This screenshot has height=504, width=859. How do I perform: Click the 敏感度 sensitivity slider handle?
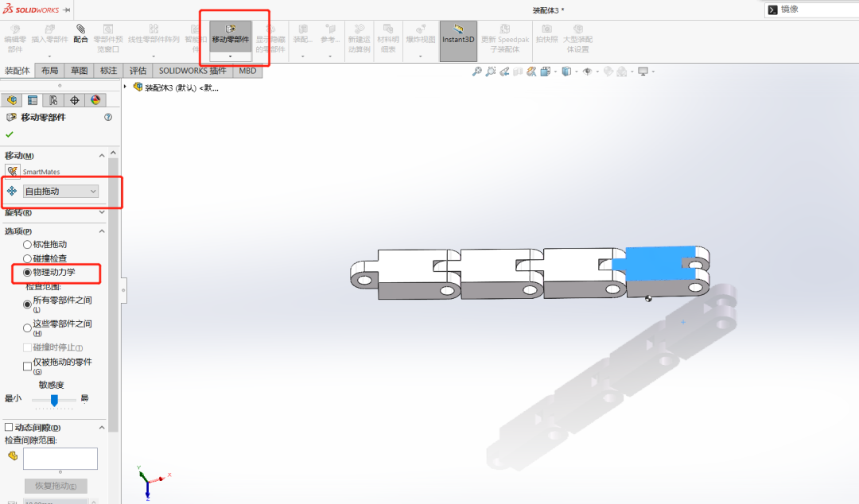[54, 401]
